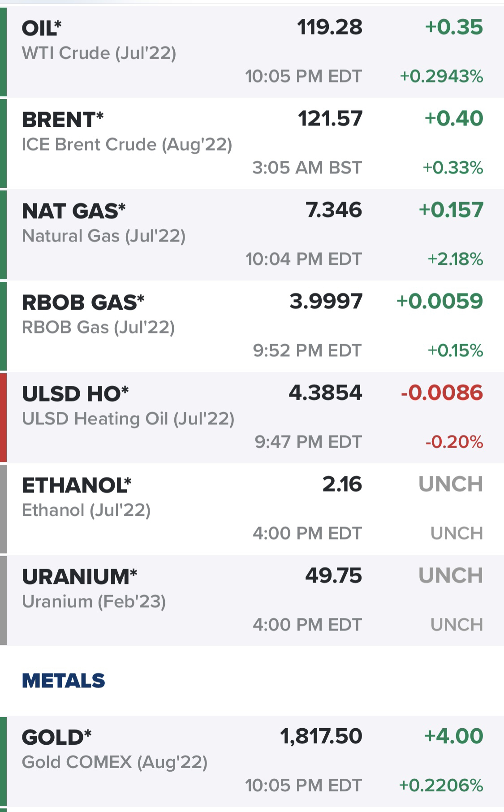504x812 pixels.
Task: Click the -0.0086 heating oil change
Action: pos(442,393)
